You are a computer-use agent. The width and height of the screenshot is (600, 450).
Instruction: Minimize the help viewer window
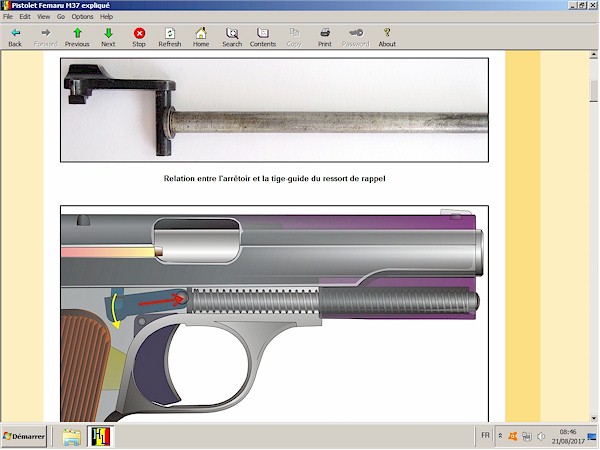pyautogui.click(x=573, y=5)
